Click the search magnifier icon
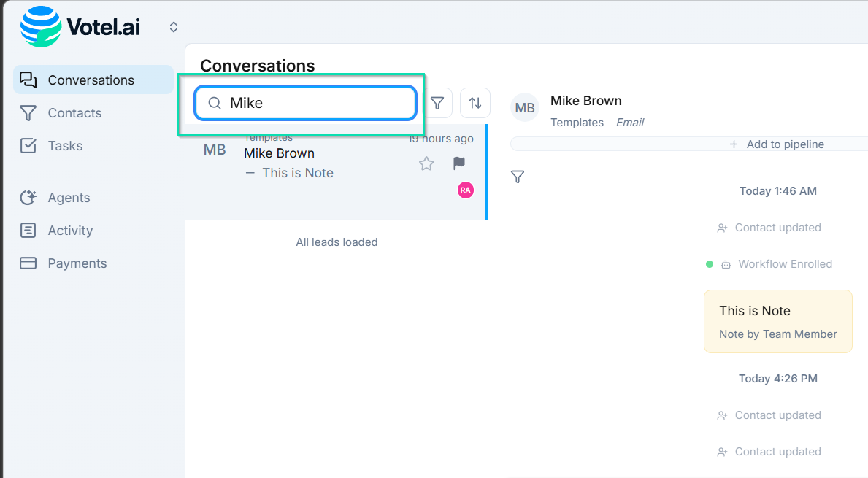This screenshot has height=478, width=868. (215, 104)
